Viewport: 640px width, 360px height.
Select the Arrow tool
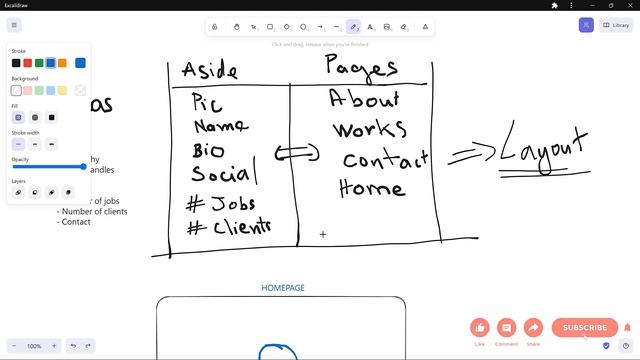(320, 27)
